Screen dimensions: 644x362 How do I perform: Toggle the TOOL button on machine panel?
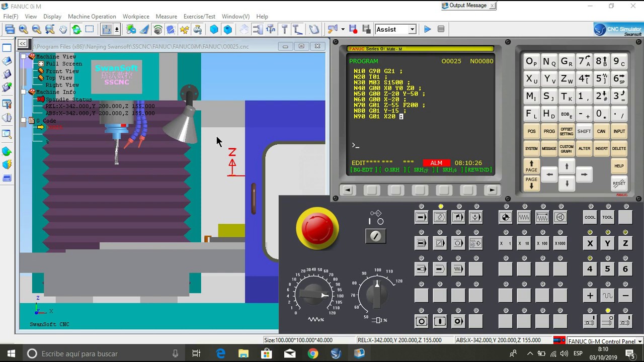[607, 217]
